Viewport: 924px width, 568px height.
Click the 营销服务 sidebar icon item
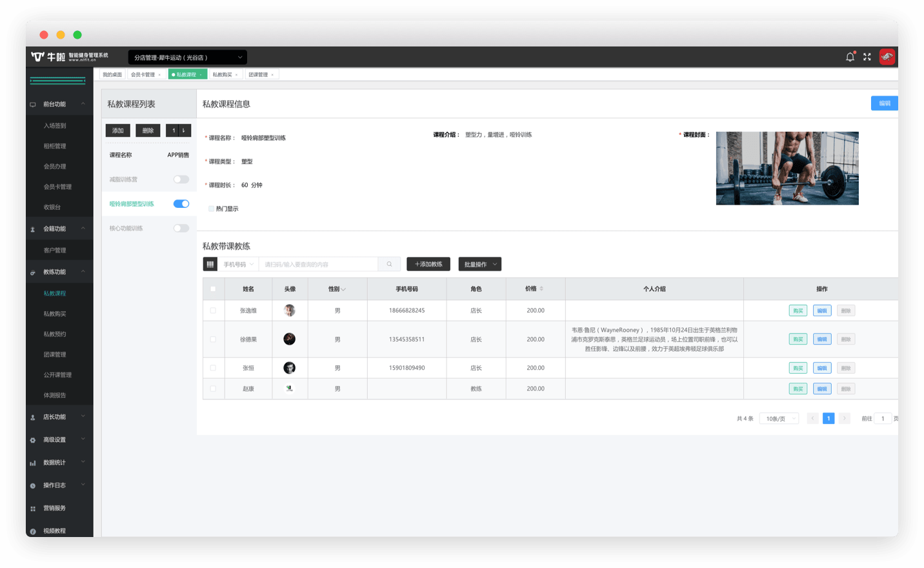[54, 508]
